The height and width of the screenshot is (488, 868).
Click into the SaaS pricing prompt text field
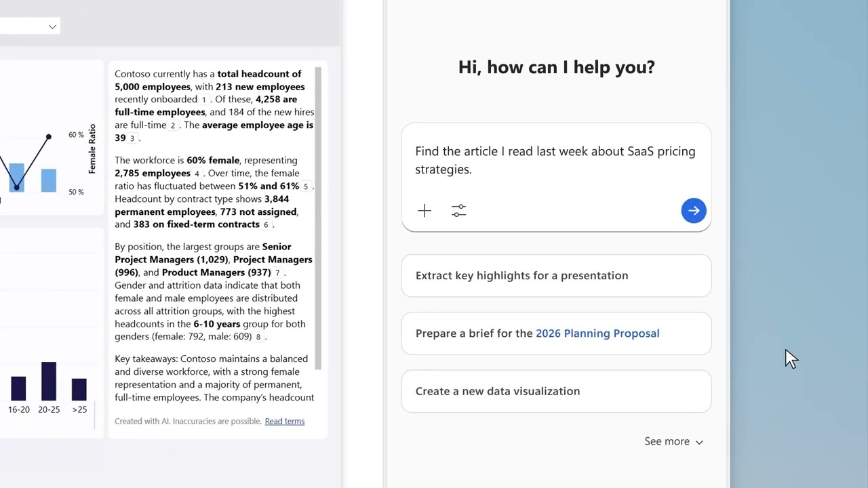[x=555, y=161]
